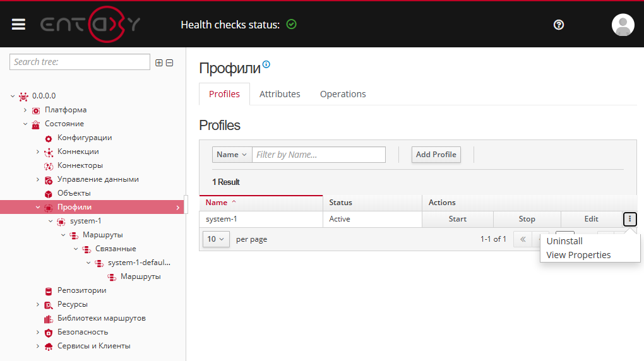Viewport: 644px width, 361px height.
Task: Click the info icon next to Профили heading
Action: tap(266, 64)
